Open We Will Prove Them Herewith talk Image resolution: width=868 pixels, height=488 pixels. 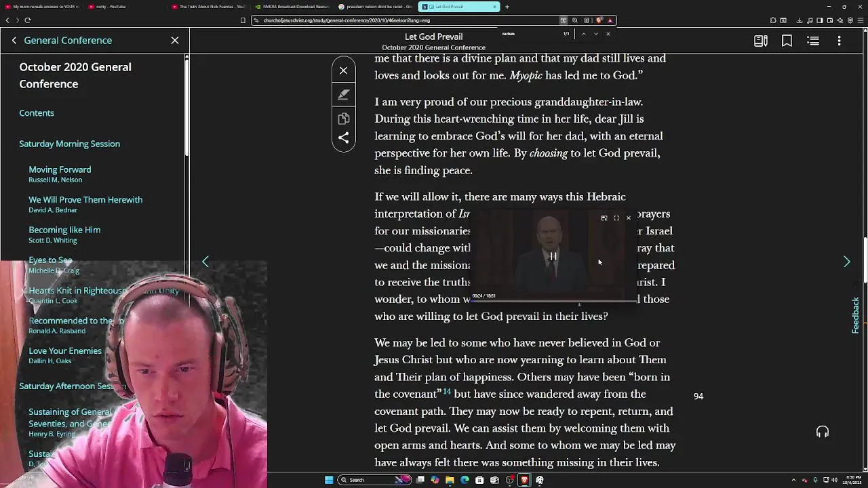pos(85,200)
